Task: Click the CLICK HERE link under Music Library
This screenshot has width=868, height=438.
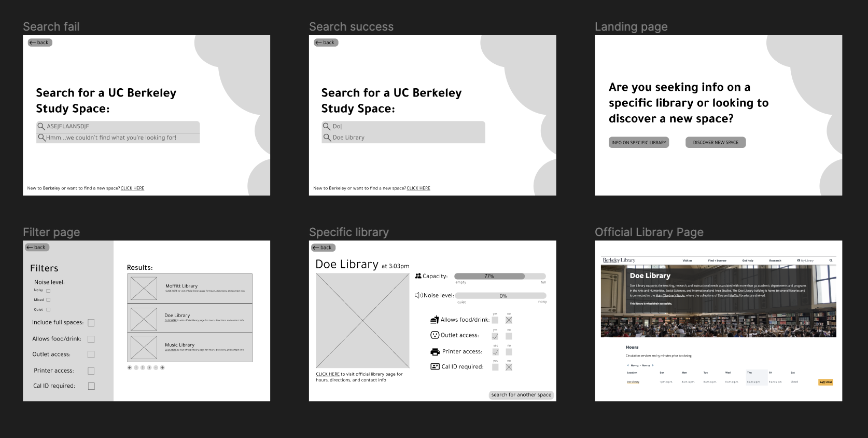Action: (x=171, y=350)
